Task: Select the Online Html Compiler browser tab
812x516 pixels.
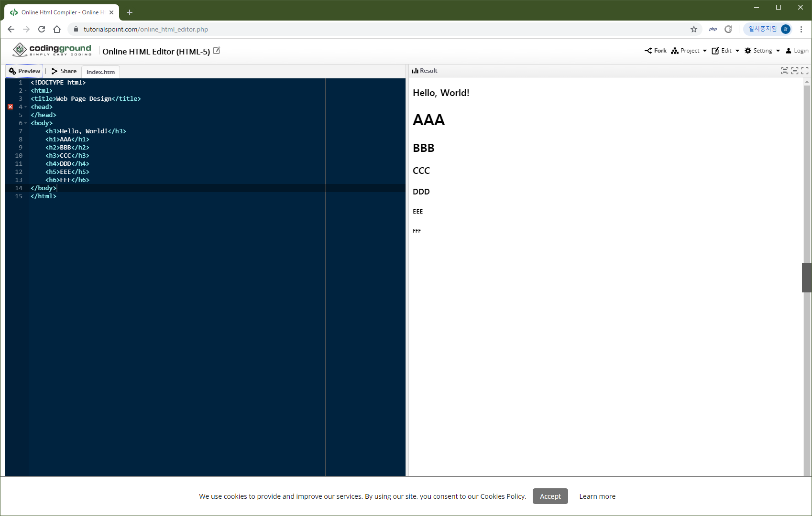Action: (61, 12)
